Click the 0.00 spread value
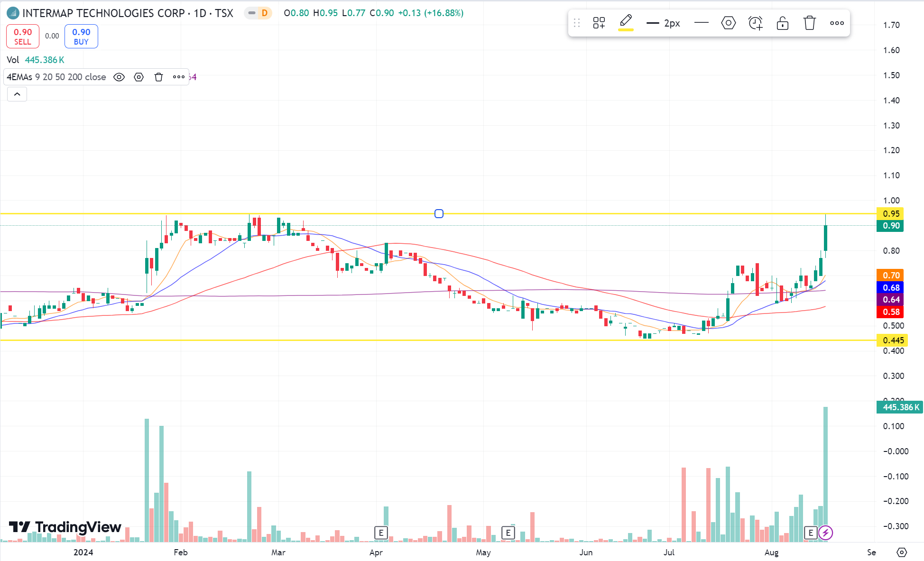Screen dimensions: 924x561 point(52,36)
